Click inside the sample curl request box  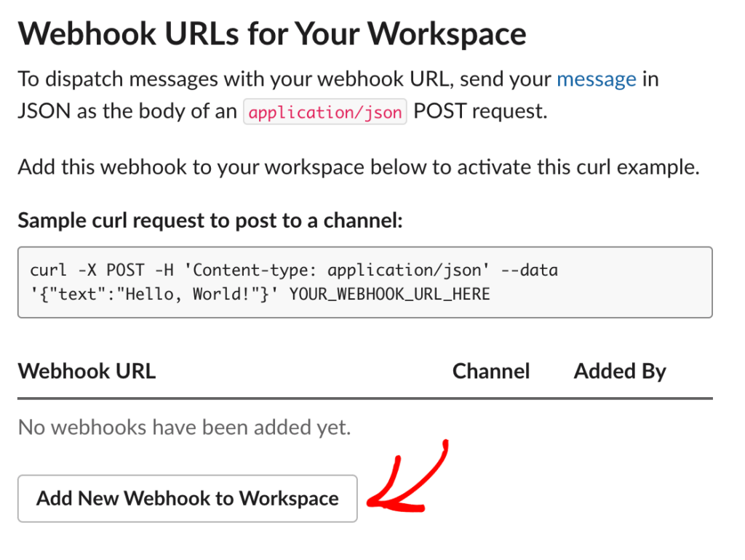[x=364, y=282]
